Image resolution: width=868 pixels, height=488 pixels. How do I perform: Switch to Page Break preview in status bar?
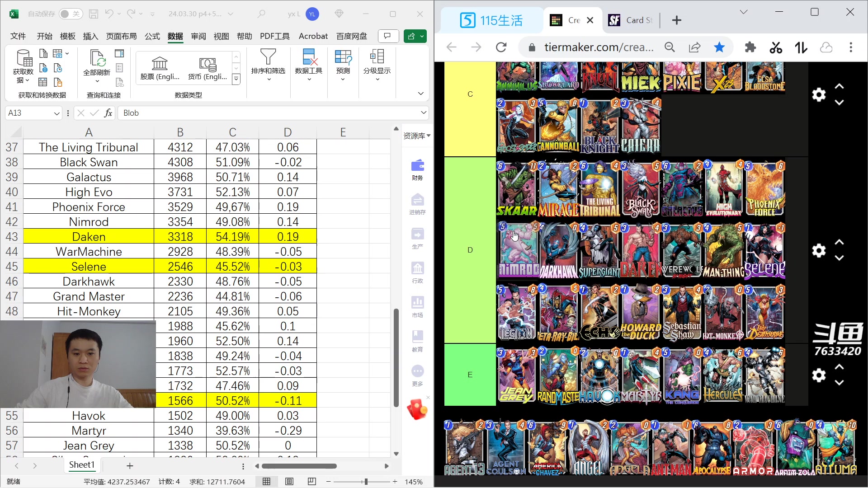(x=312, y=482)
